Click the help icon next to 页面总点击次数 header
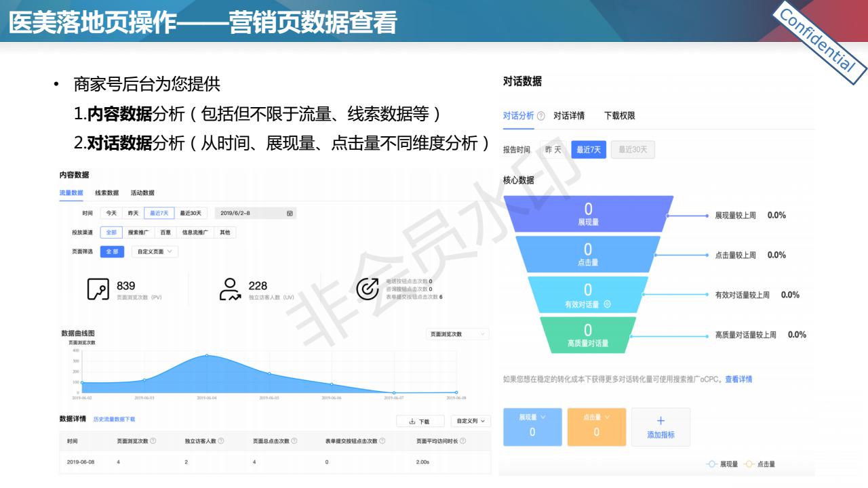This screenshot has height=488, width=868. tap(294, 441)
